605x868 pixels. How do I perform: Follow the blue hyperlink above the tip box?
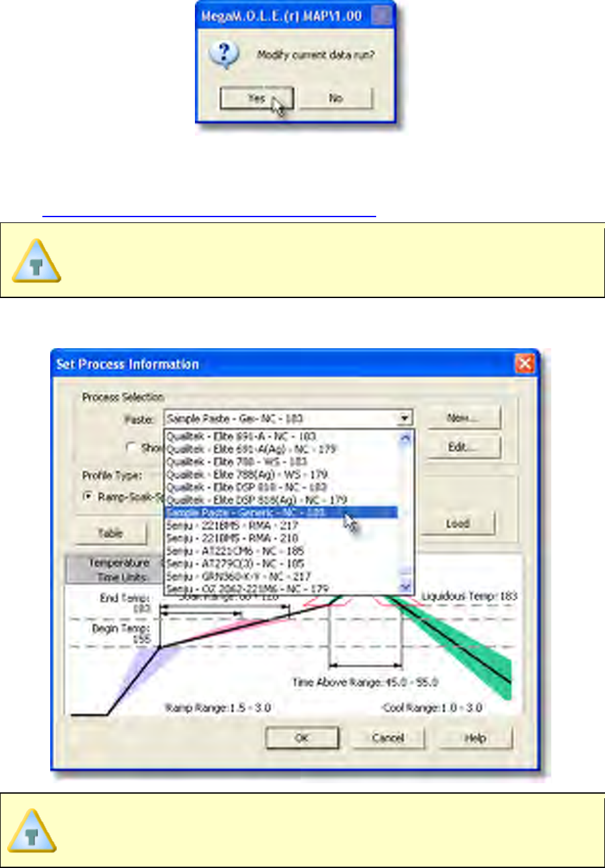click(209, 213)
